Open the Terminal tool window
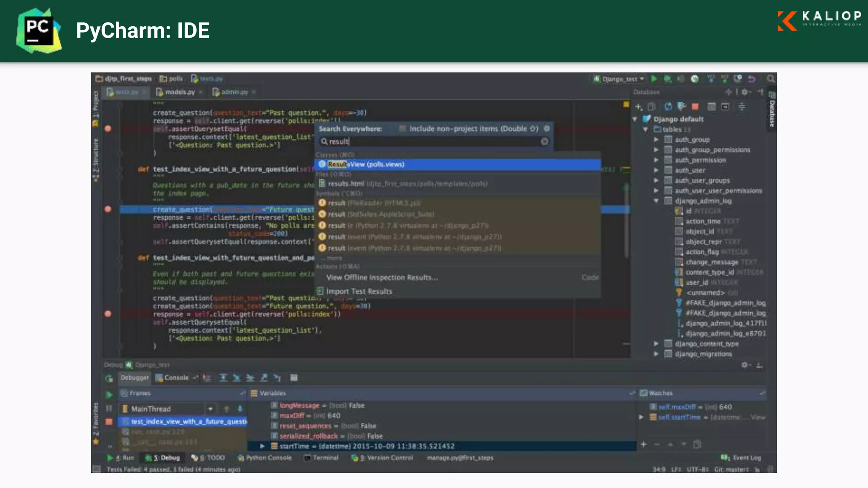 (322, 458)
